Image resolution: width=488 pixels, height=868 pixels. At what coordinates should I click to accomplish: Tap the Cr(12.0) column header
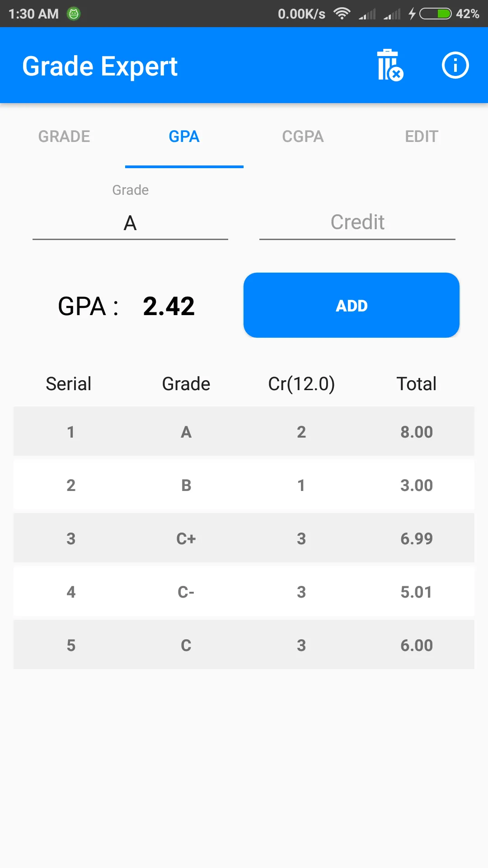301,384
